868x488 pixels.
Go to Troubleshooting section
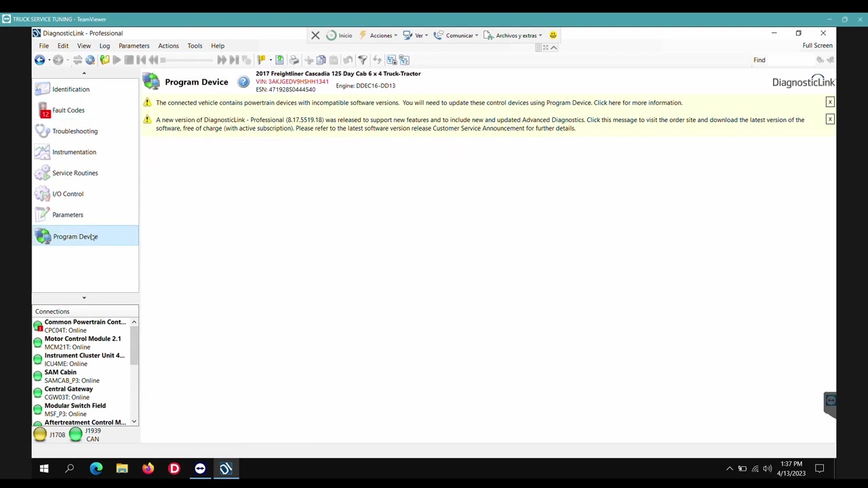tap(85, 131)
